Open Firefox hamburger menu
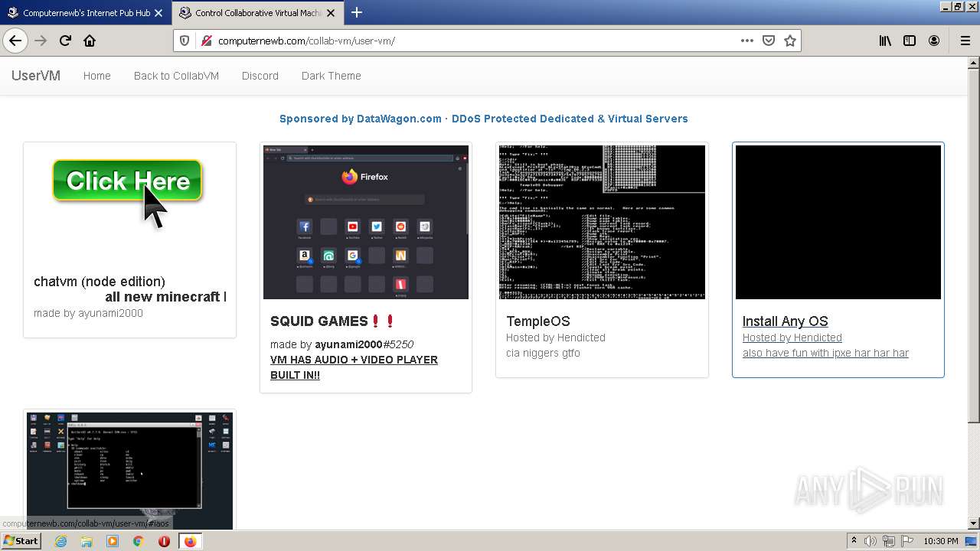 [965, 41]
